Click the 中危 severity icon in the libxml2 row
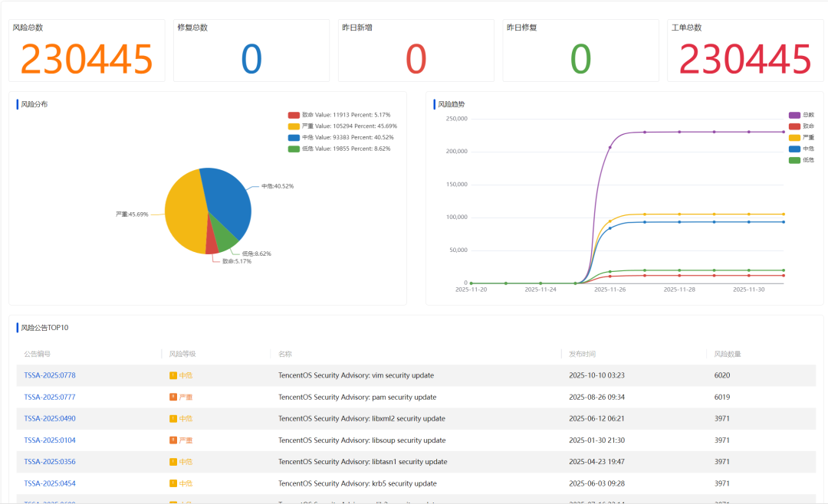Viewport: 828px width, 504px height. 173,419
